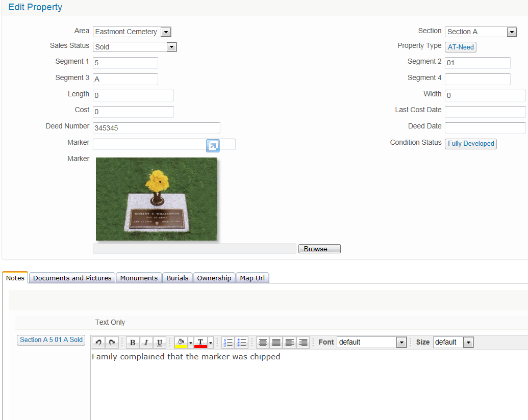
Task: Click the Segment 1 field
Action: [x=125, y=63]
